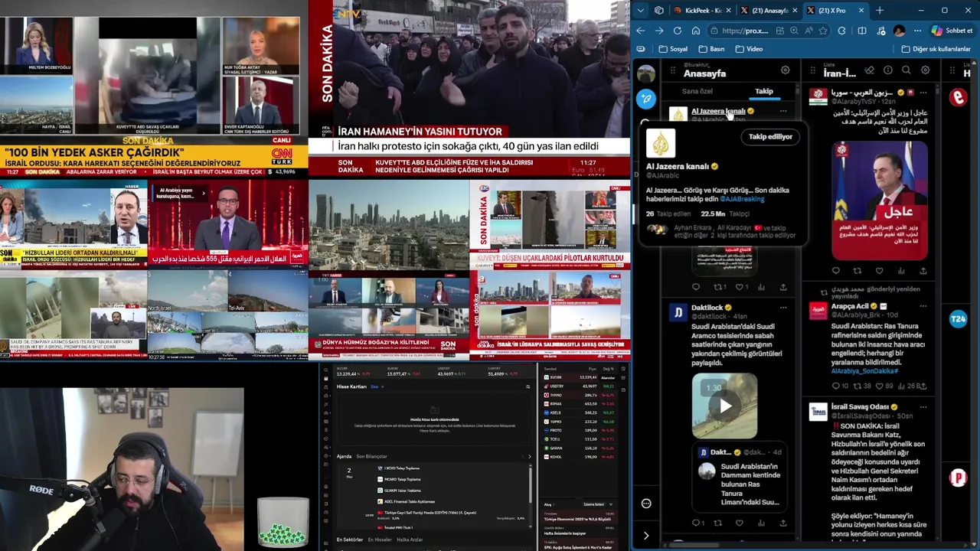Open the @AJABreaking link
980x551 pixels.
point(742,199)
